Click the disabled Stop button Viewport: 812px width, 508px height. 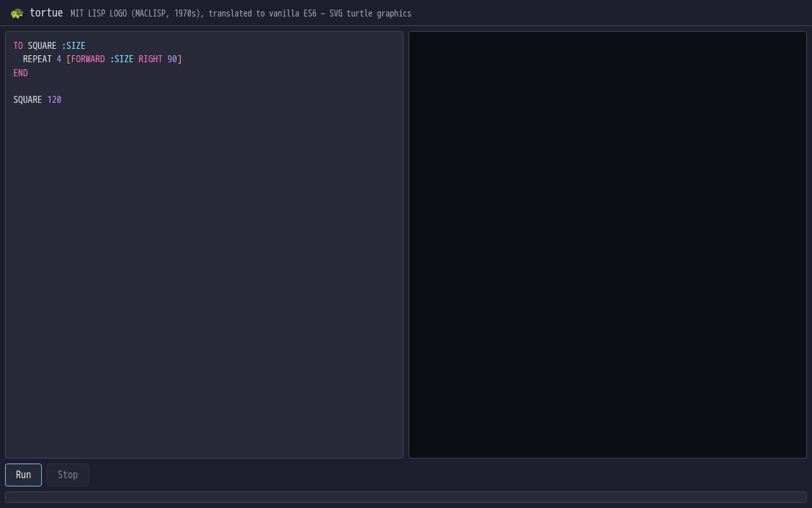pos(68,475)
